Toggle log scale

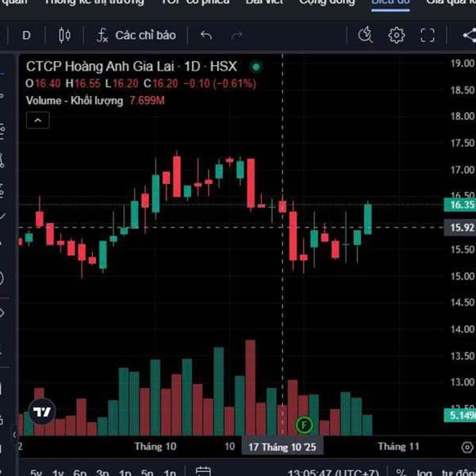click(424, 473)
